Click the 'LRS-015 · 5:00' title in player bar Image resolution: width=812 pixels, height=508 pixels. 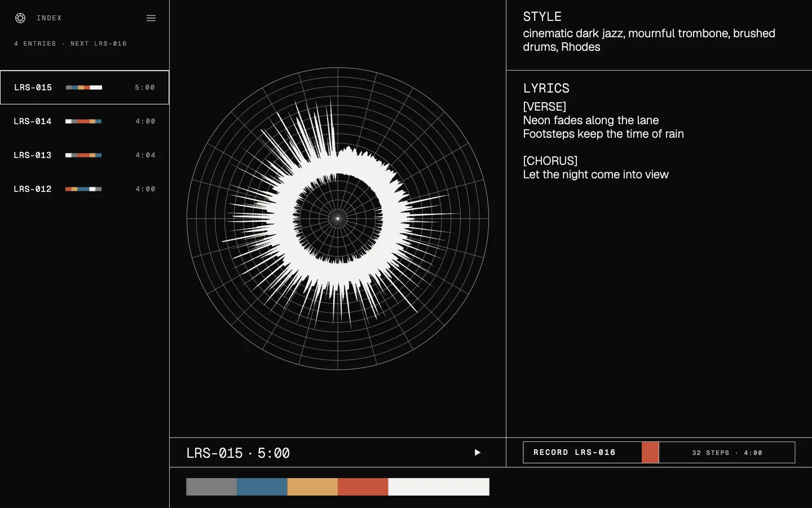(x=238, y=453)
